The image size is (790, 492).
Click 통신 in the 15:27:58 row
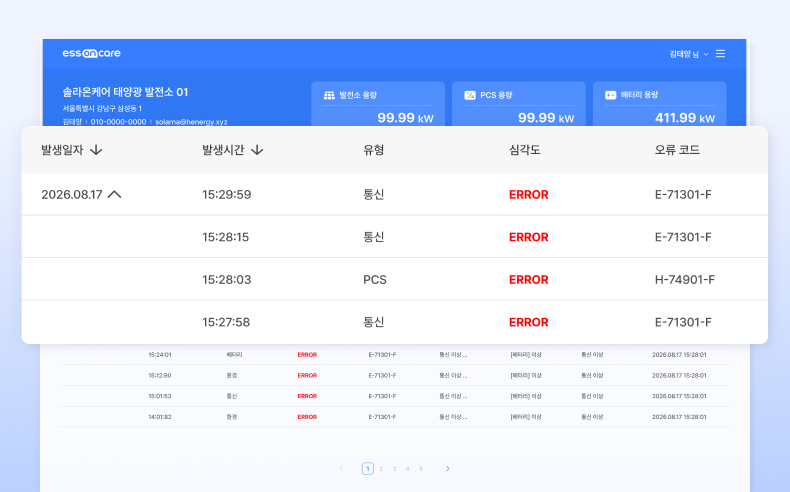(374, 322)
